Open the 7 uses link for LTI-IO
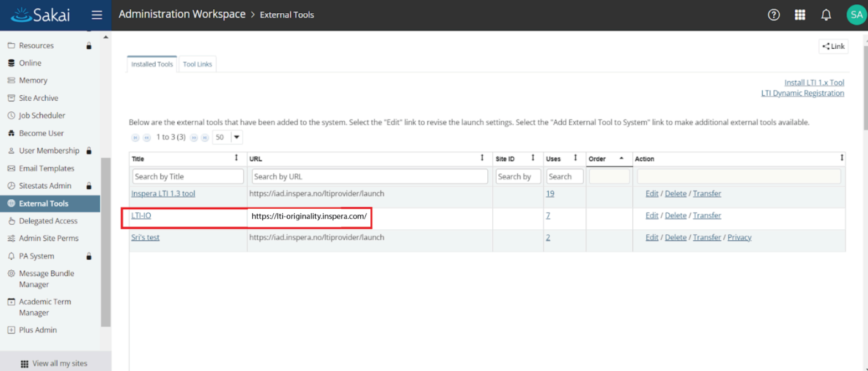The width and height of the screenshot is (868, 371). click(x=548, y=215)
